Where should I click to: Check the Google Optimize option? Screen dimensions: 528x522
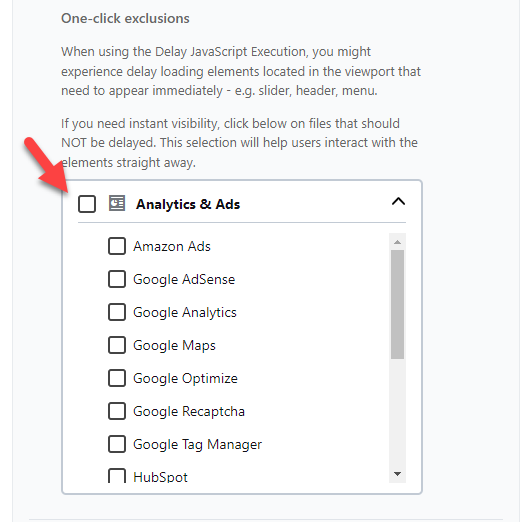click(x=117, y=378)
